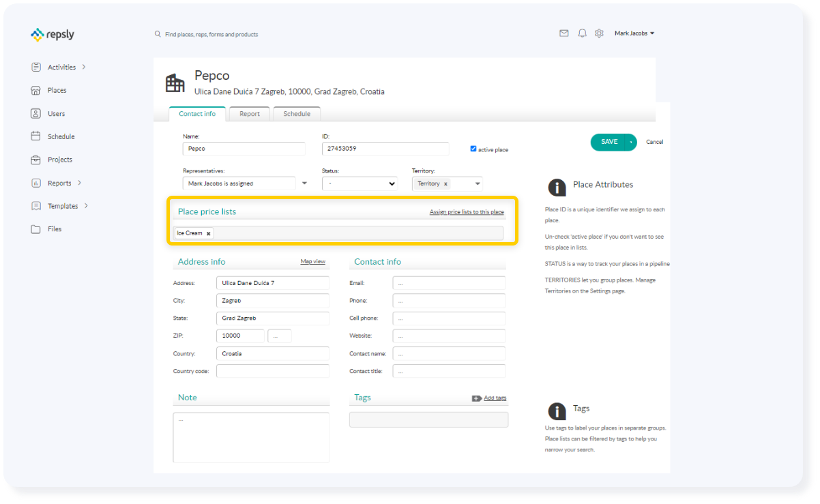Image resolution: width=820 pixels, height=504 pixels.
Task: Click the Country field Croatia
Action: tap(273, 353)
